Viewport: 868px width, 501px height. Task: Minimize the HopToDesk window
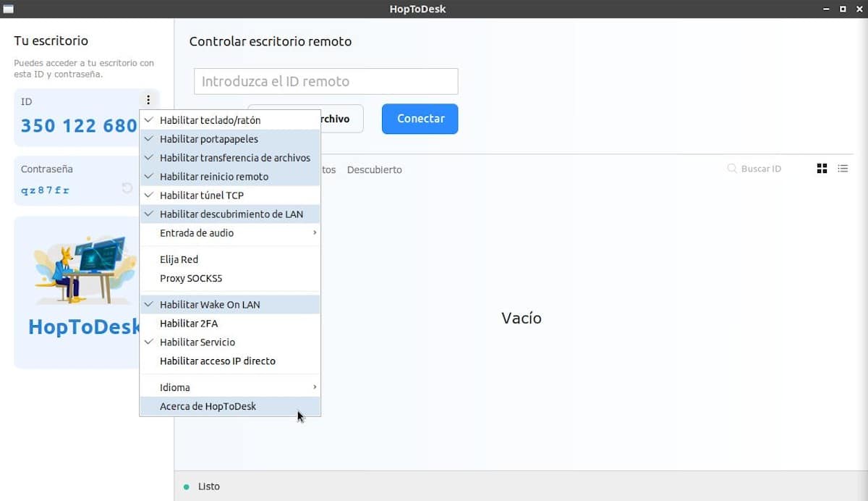point(826,9)
